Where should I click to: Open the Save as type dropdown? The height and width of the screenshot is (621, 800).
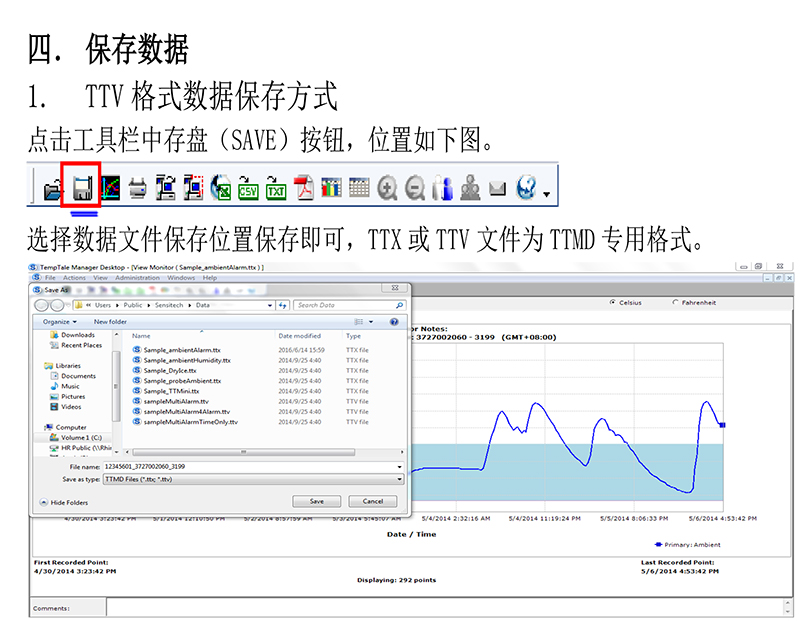click(x=399, y=479)
